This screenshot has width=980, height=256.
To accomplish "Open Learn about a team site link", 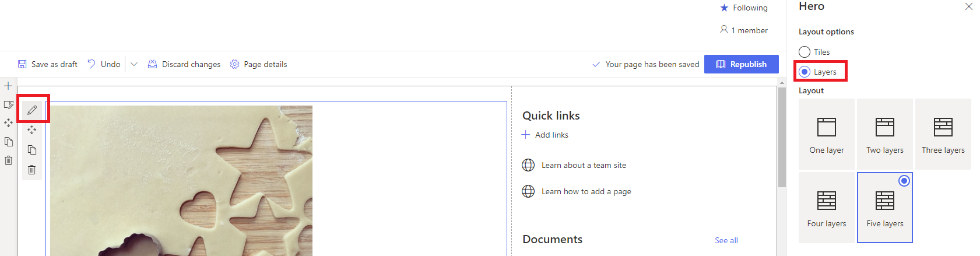I will [584, 165].
